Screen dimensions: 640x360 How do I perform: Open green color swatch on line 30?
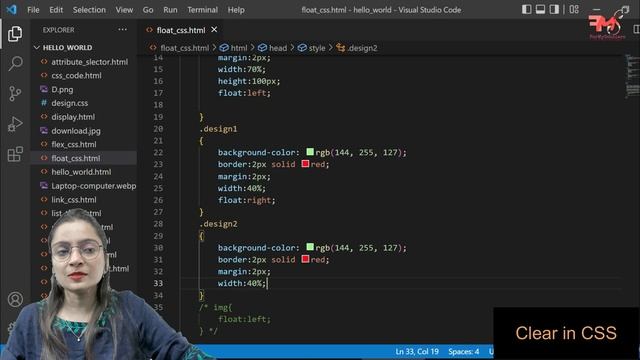310,247
